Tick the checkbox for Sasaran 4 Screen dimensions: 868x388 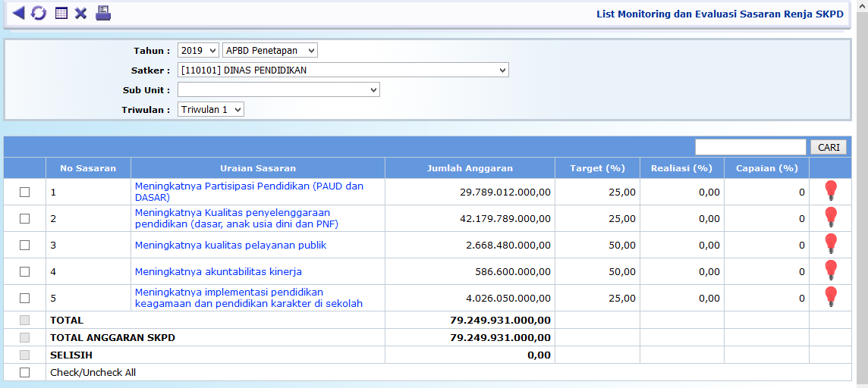click(24, 271)
